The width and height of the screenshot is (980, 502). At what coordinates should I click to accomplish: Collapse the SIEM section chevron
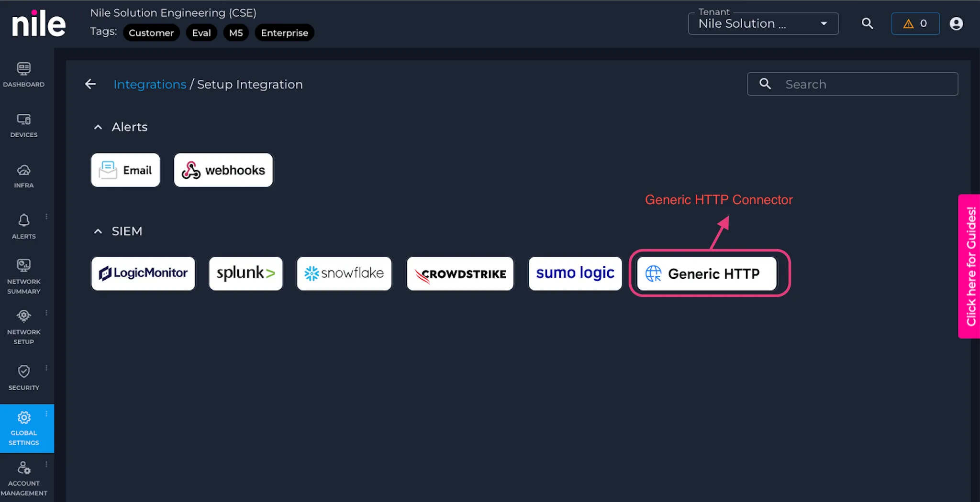(x=98, y=231)
